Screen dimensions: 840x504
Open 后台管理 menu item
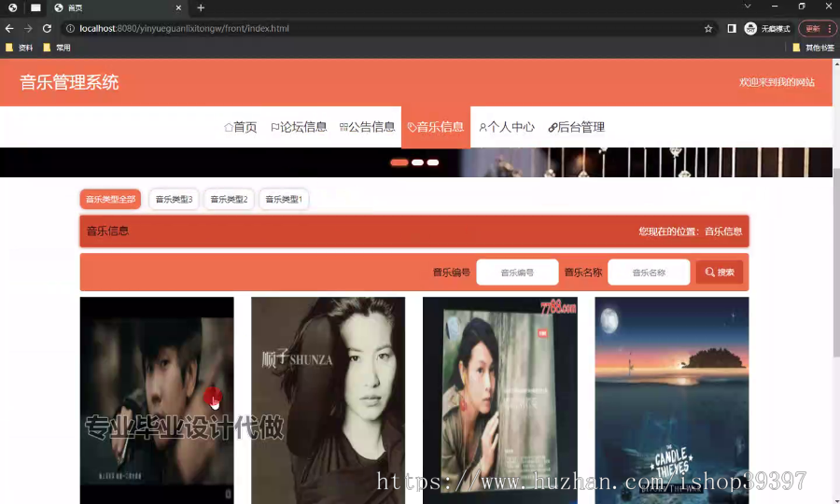[x=577, y=127]
